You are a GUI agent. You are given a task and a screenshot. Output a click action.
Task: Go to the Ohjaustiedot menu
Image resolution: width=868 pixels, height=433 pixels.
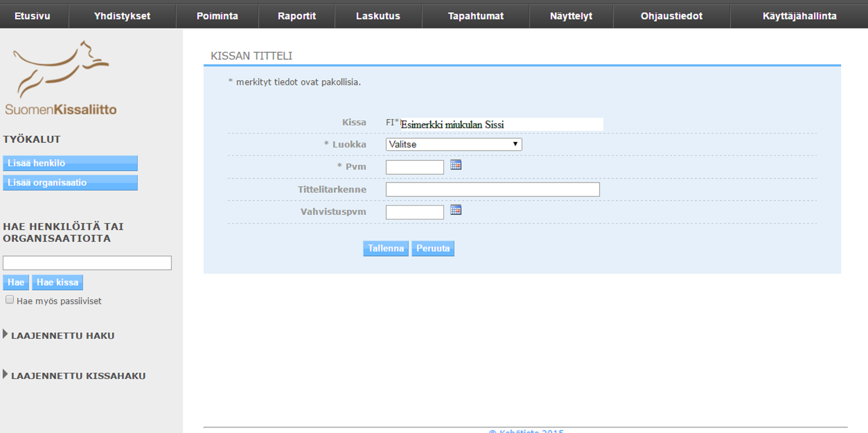tap(672, 16)
